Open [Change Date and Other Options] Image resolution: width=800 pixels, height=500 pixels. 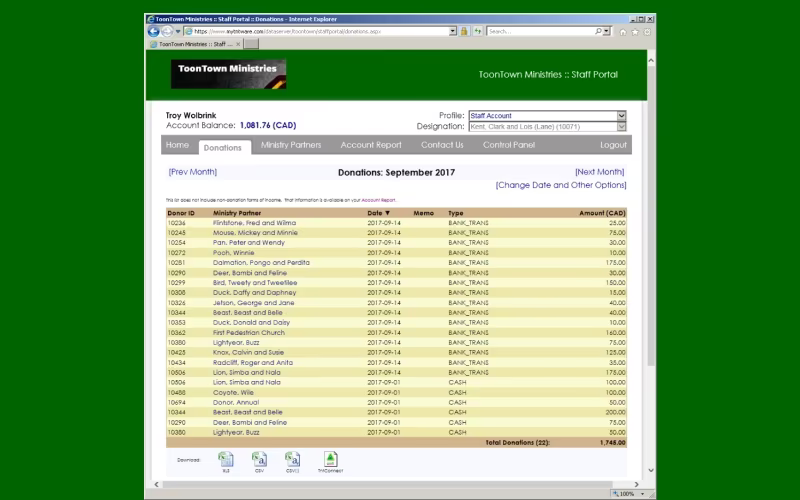(x=561, y=185)
